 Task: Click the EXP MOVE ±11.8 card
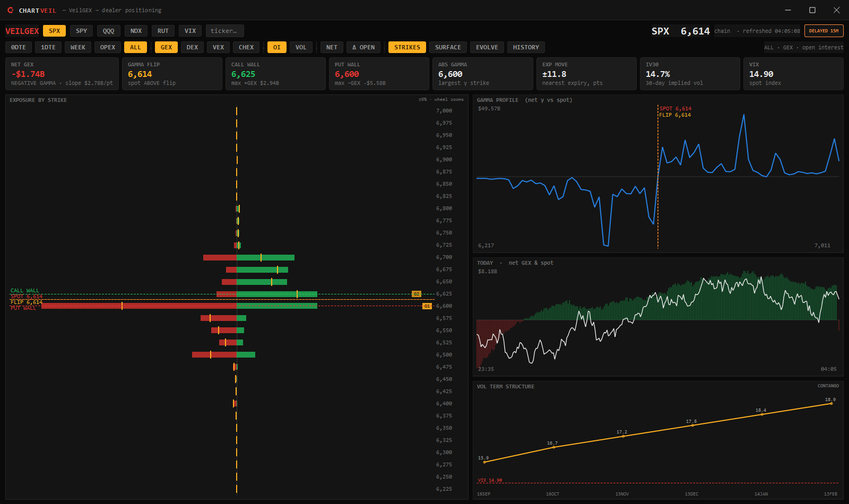coord(586,74)
